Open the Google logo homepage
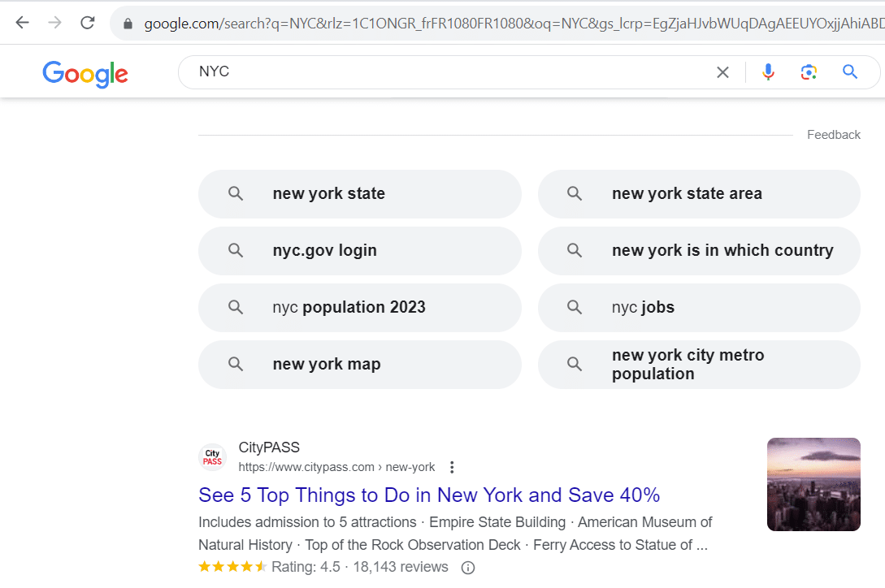Image resolution: width=885 pixels, height=588 pixels. click(x=85, y=74)
